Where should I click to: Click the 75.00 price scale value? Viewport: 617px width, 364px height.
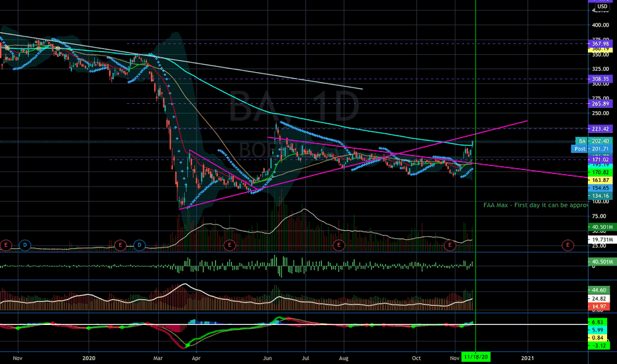(x=599, y=216)
